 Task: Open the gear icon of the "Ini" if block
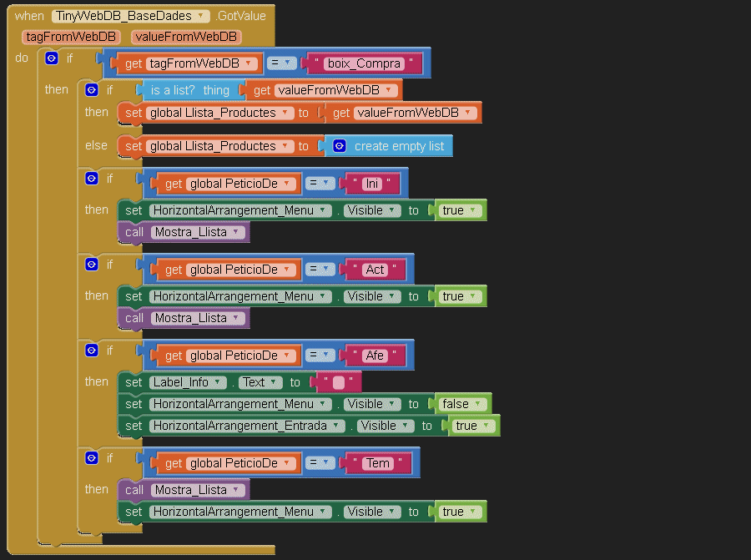click(92, 179)
